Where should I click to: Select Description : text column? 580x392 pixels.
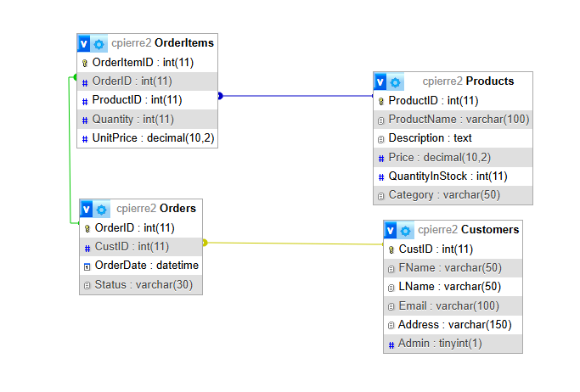click(453, 138)
